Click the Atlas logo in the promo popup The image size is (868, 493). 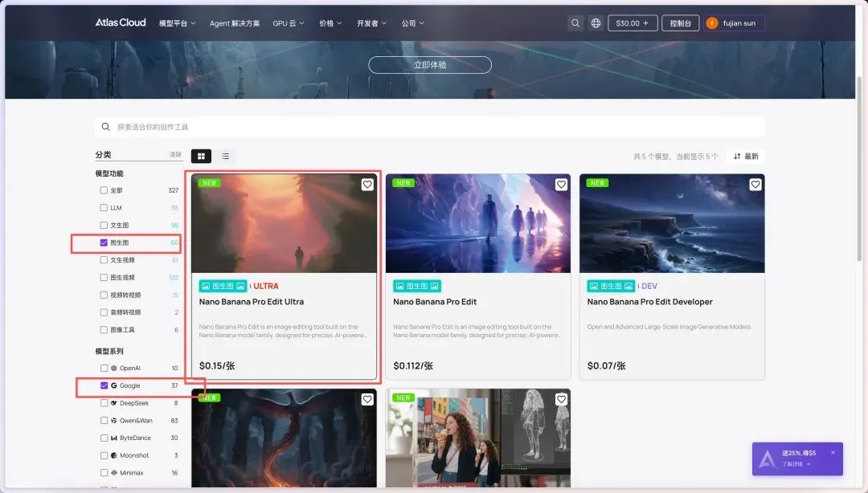(x=768, y=458)
